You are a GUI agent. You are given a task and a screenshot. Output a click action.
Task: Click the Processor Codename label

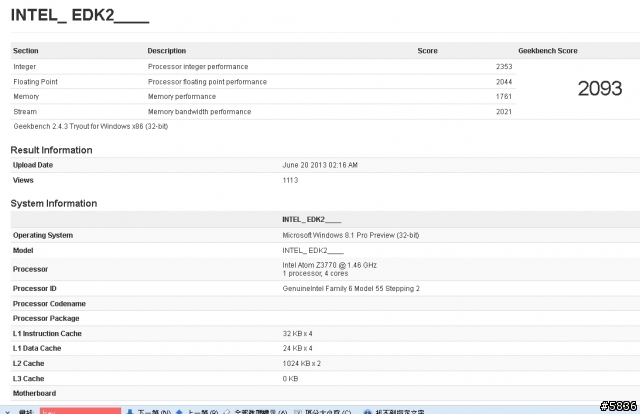click(x=49, y=303)
